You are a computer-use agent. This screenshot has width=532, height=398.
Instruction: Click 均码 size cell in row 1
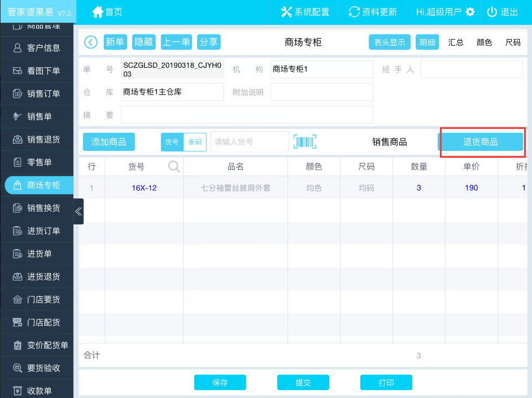(367, 188)
